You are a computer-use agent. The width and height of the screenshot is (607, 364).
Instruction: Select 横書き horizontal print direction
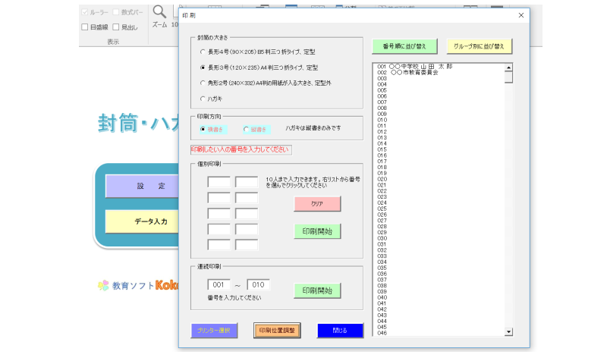tap(203, 130)
